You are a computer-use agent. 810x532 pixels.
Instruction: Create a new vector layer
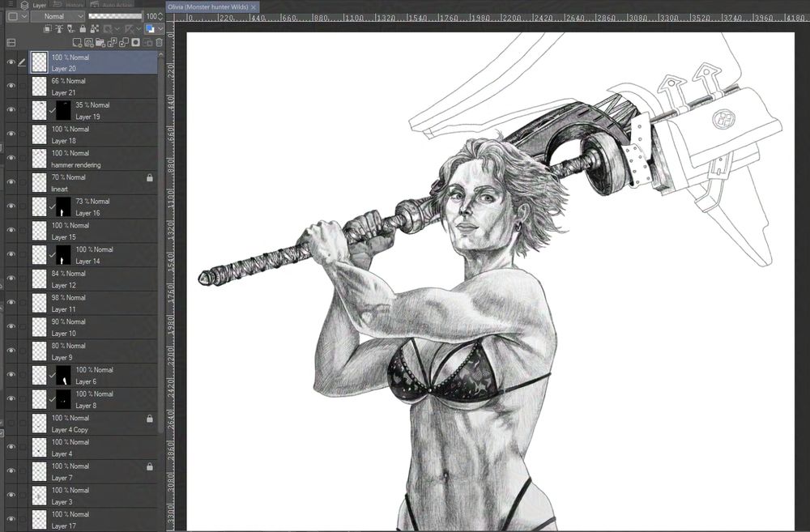point(89,42)
